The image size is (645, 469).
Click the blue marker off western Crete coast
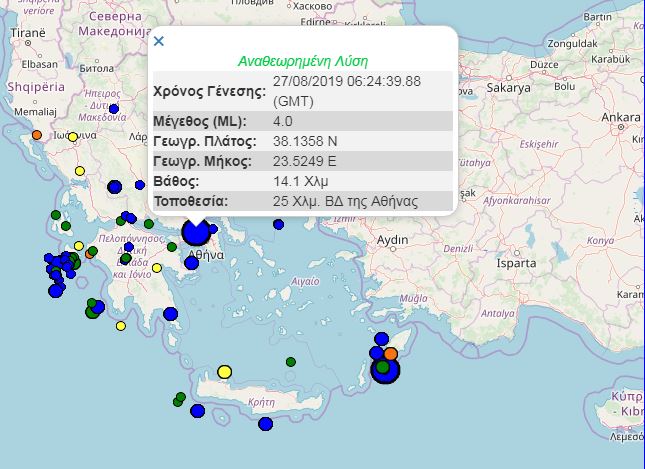pyautogui.click(x=197, y=410)
